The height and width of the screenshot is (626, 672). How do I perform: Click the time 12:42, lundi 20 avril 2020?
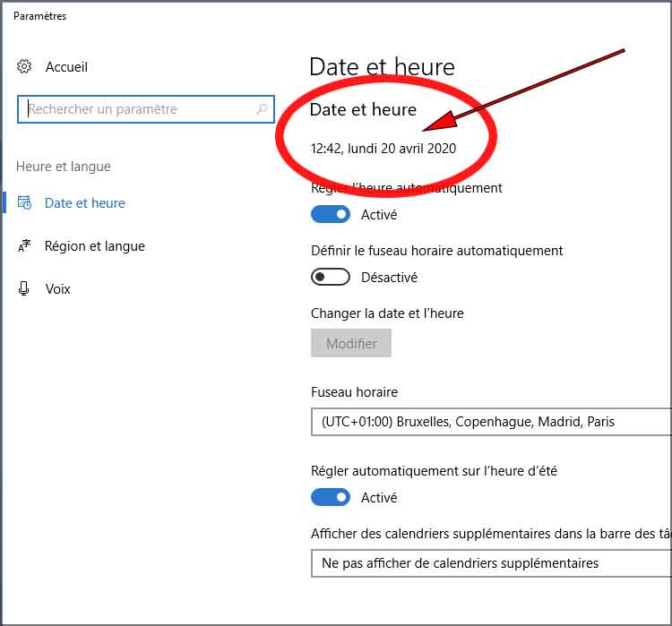[x=383, y=149]
